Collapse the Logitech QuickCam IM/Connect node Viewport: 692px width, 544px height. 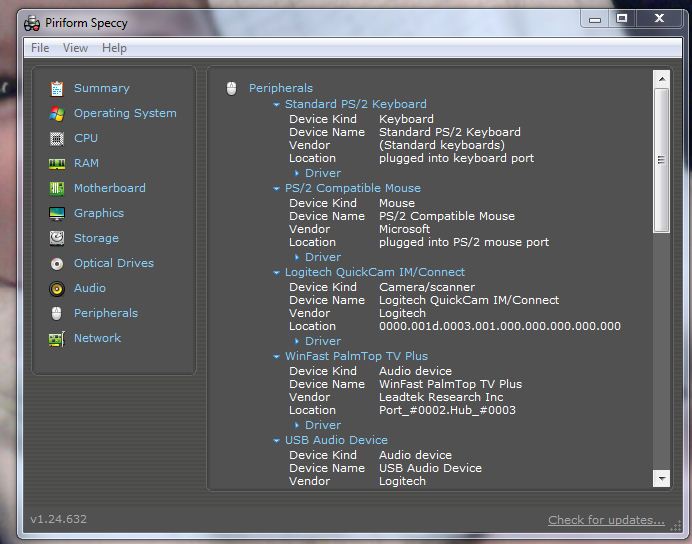pyautogui.click(x=276, y=273)
